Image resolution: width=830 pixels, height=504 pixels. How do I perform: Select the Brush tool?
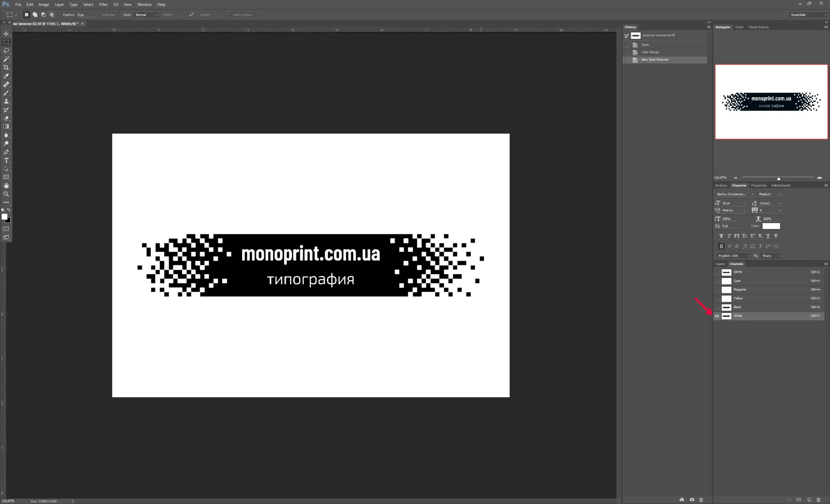6,93
